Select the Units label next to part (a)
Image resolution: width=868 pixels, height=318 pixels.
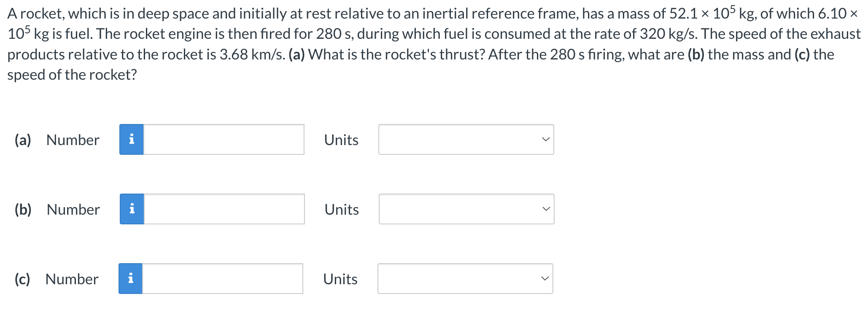(x=341, y=139)
